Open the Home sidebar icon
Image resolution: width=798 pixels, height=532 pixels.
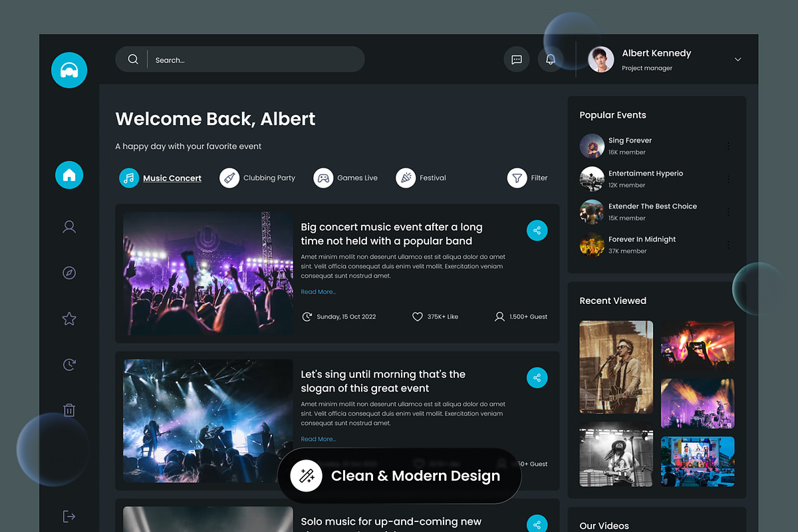69,175
